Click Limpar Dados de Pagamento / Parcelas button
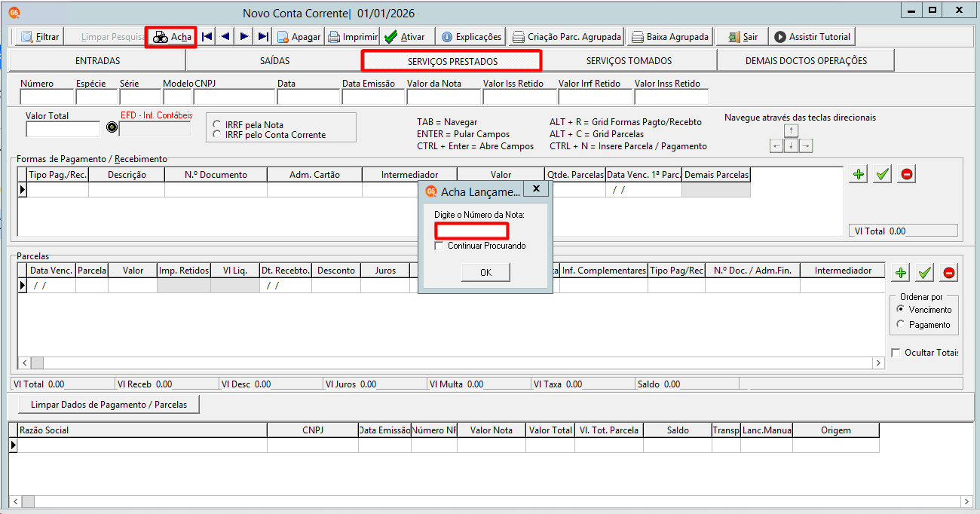The image size is (980, 514). point(109,405)
